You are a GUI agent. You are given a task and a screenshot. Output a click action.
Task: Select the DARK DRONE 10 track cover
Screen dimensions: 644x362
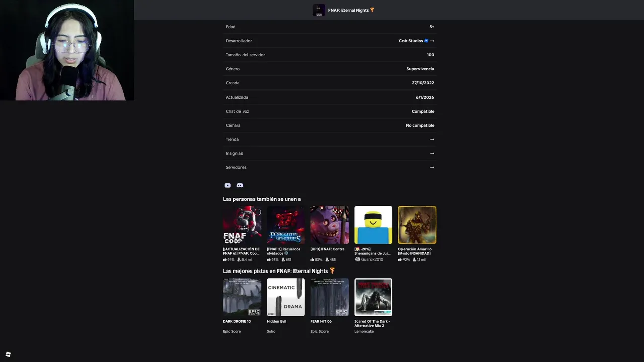click(x=242, y=297)
